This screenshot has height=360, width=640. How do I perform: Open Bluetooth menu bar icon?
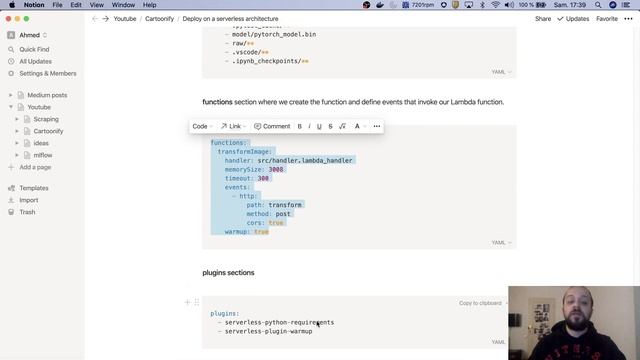pos(482,5)
